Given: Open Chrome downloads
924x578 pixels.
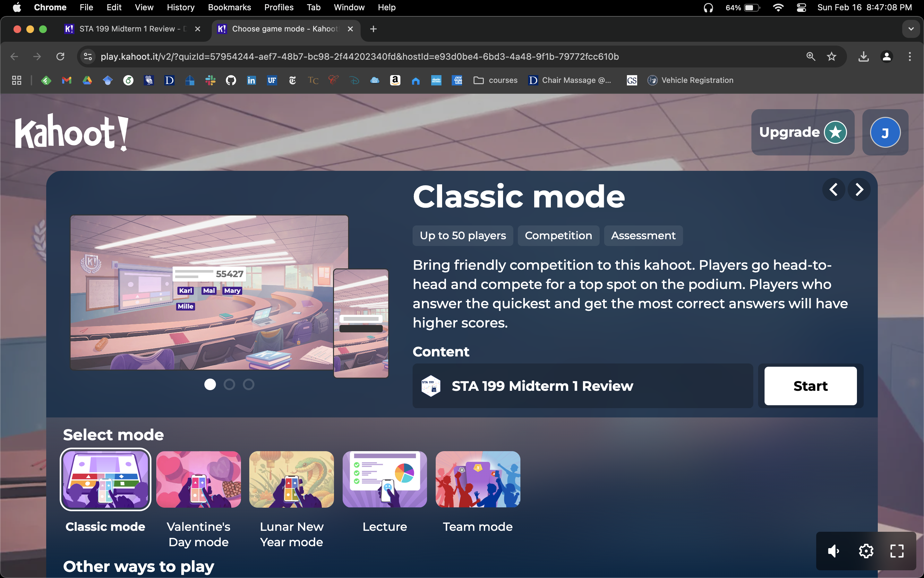Looking at the screenshot, I should pyautogui.click(x=863, y=57).
